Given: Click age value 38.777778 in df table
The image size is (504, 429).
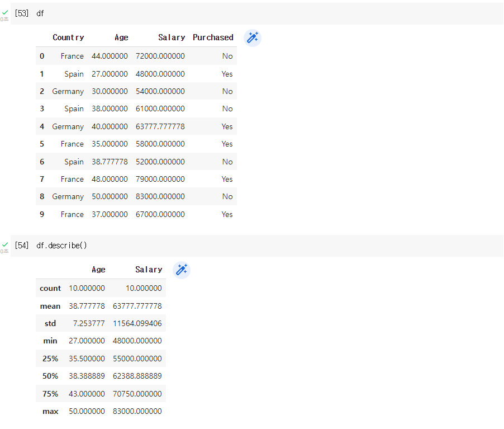Looking at the screenshot, I should 110,162.
